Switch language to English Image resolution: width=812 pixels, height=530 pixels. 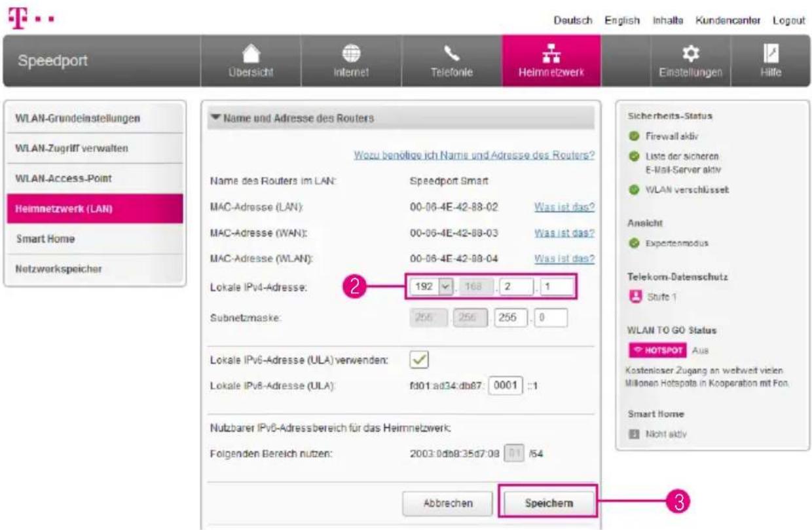point(622,20)
